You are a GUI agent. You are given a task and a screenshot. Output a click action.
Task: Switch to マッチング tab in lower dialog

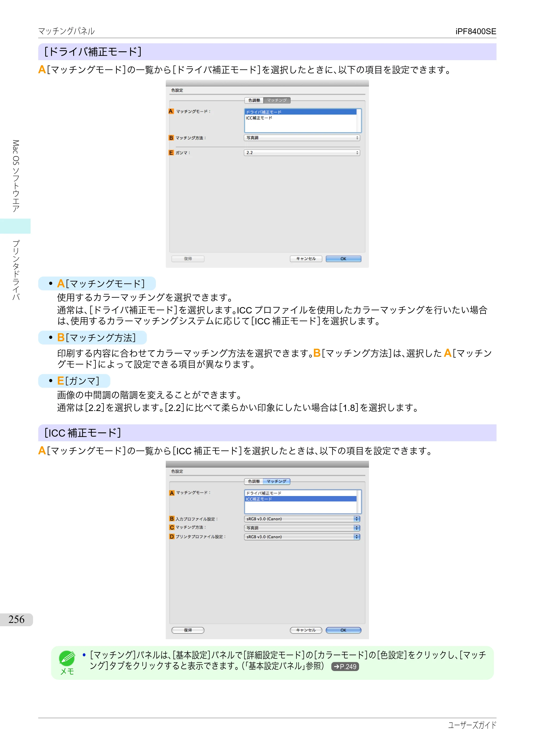(x=277, y=481)
